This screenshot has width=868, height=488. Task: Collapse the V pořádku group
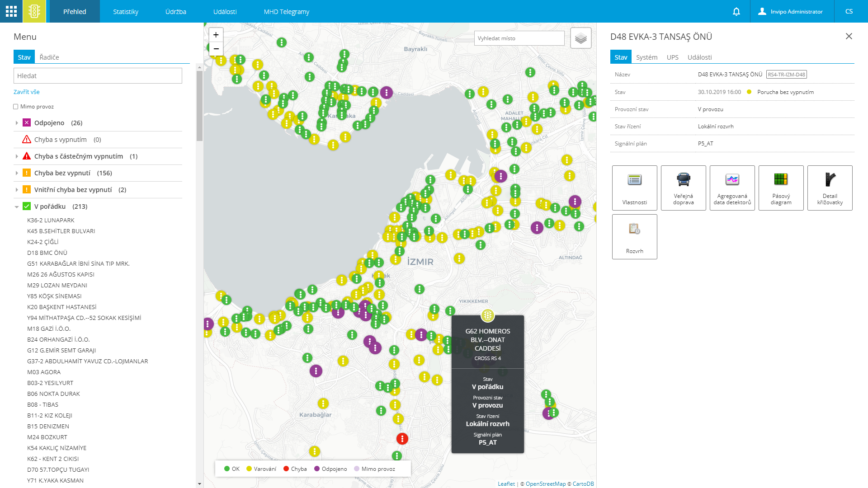(17, 207)
